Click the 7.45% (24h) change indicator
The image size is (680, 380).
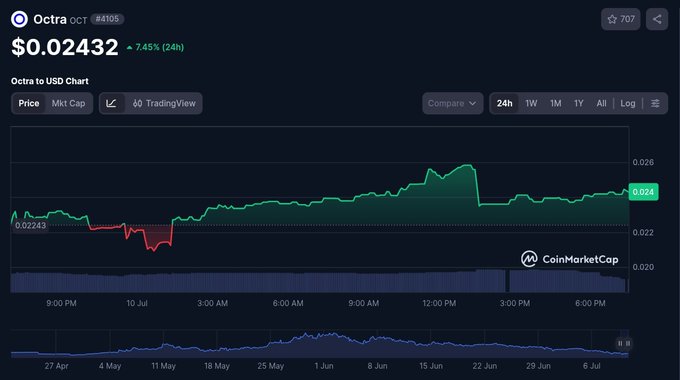155,47
